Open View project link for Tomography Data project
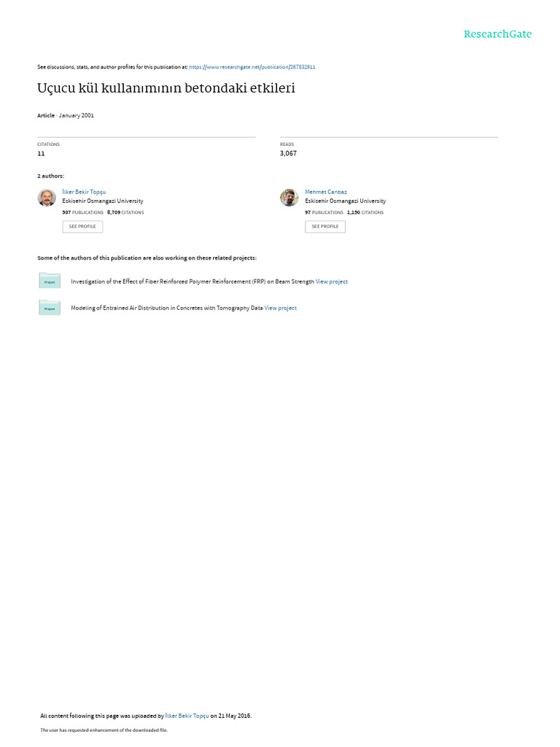560x747 pixels. point(281,308)
